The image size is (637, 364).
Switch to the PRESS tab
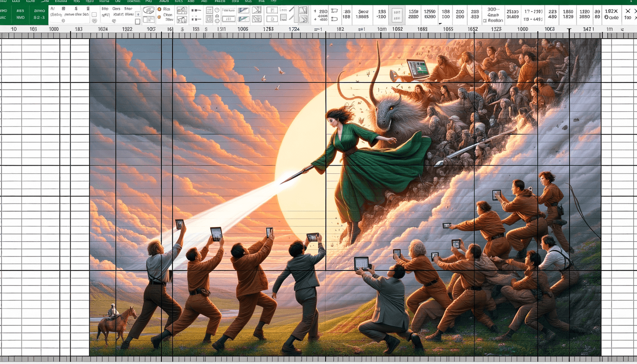[x=220, y=1]
